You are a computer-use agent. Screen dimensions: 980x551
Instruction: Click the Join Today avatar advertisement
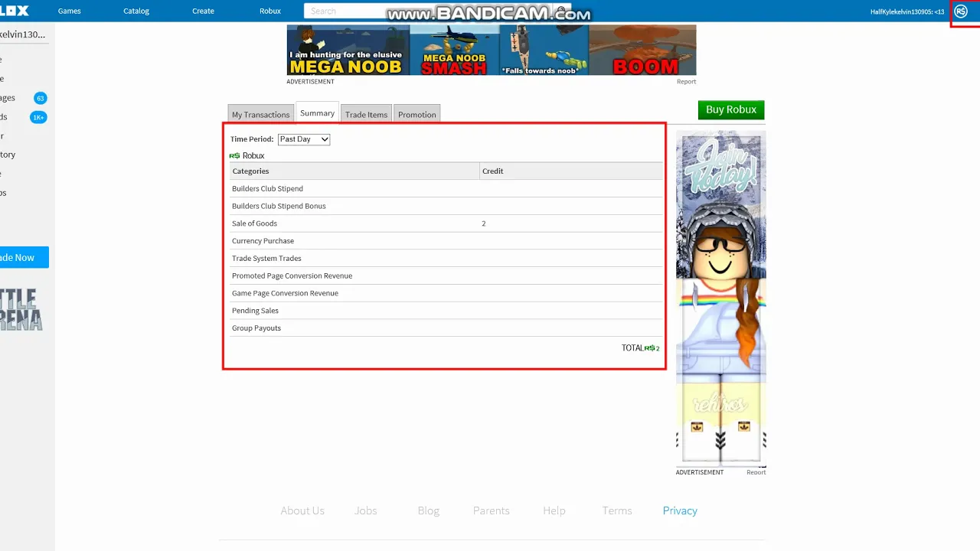click(720, 298)
